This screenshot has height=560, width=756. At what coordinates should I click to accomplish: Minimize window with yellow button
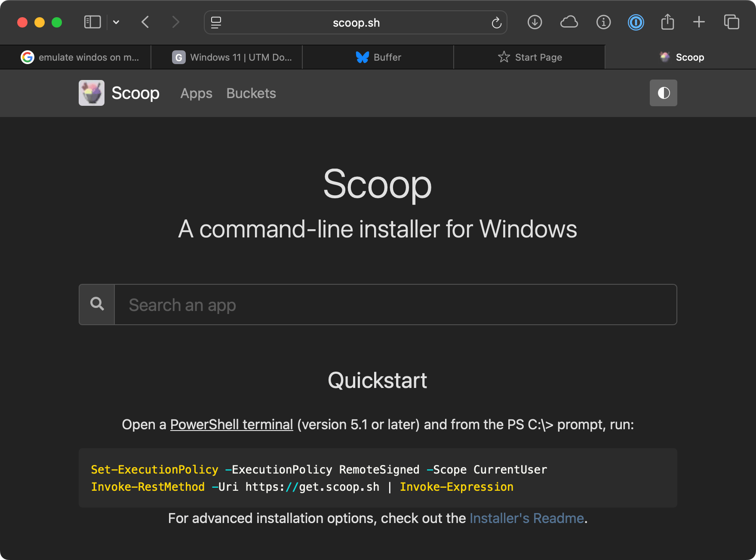(x=40, y=22)
